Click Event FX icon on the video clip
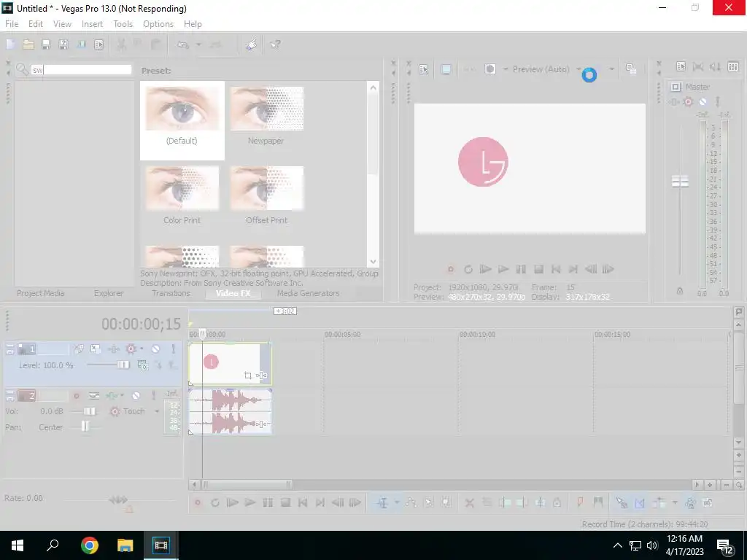This screenshot has width=747, height=560. point(262,376)
